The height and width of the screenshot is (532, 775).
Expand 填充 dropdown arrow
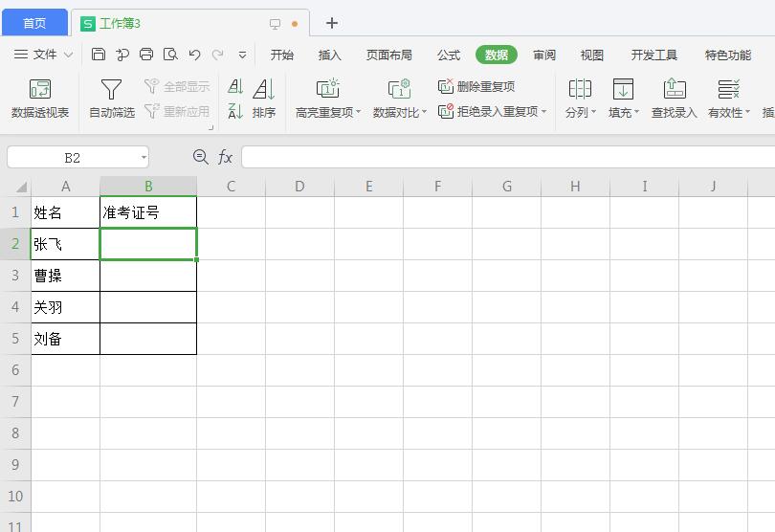coord(636,112)
